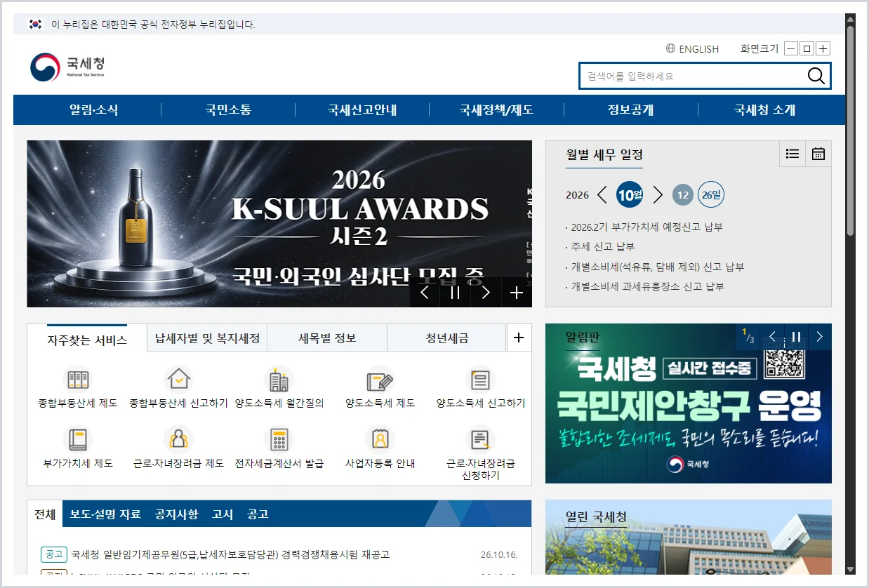This screenshot has height=588, width=869.
Task: Open the 주세 신고 납부 schedule link
Action: pos(603,247)
